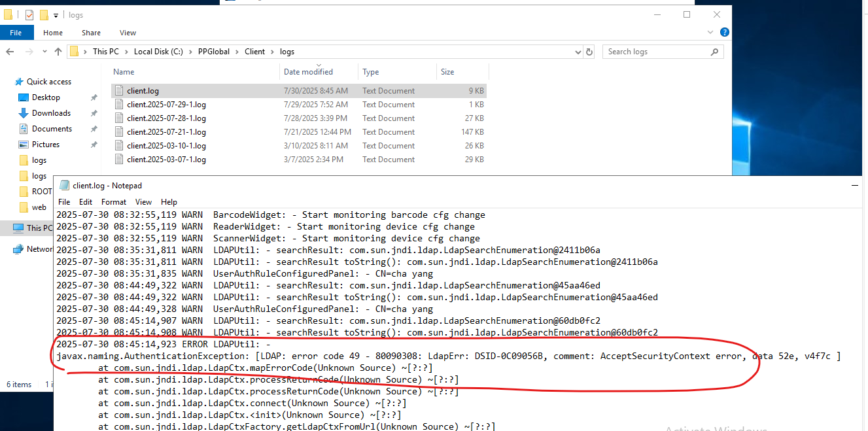868x431 pixels.
Task: Open Desktop in Quick access
Action: [46, 97]
